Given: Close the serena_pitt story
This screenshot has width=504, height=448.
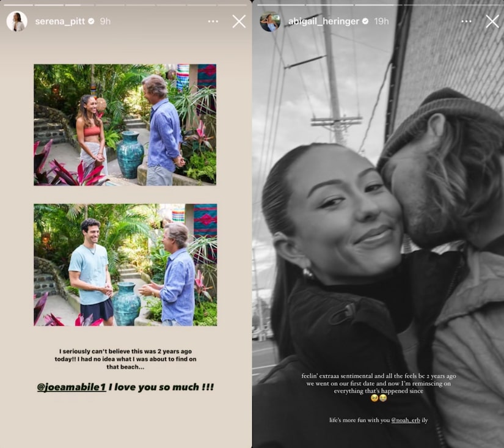Looking at the screenshot, I should (x=239, y=21).
